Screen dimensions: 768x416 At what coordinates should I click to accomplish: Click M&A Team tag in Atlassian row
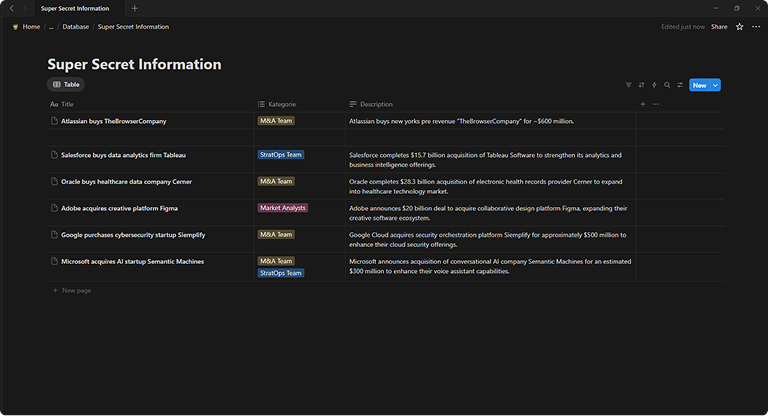click(276, 121)
